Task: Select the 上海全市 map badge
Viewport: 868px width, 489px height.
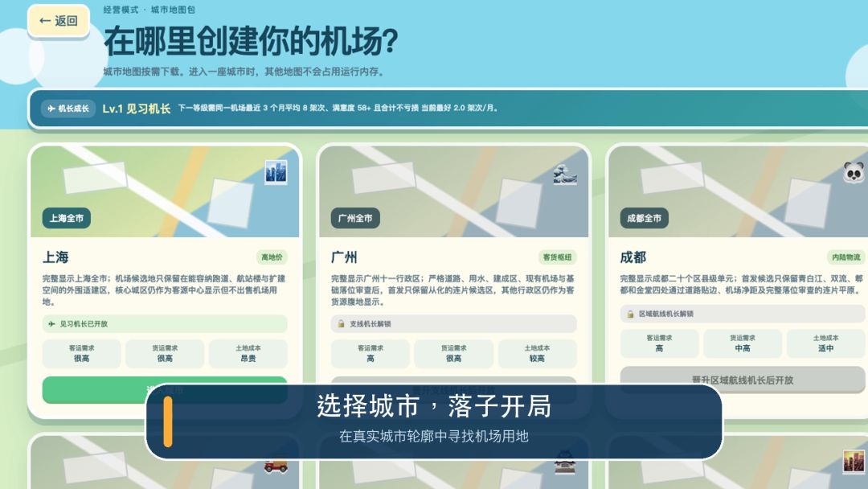Action: click(x=67, y=218)
